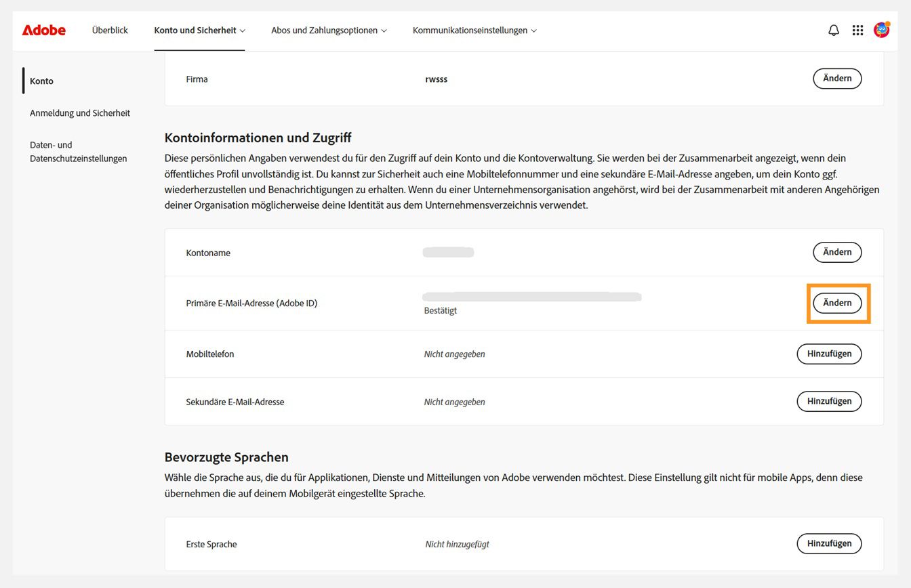Expand the Konto und Sicherheit dropdown
Viewport: 911px width, 588px height.
pyautogui.click(x=199, y=30)
